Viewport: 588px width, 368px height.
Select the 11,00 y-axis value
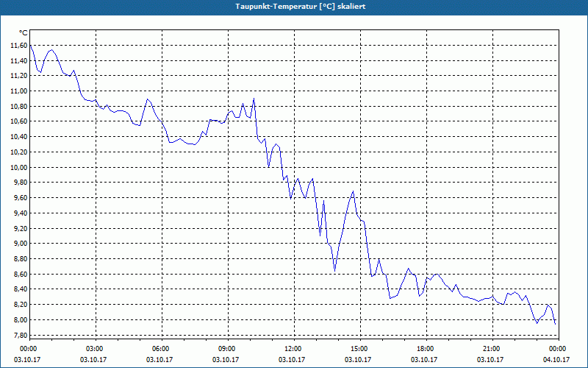coord(19,91)
